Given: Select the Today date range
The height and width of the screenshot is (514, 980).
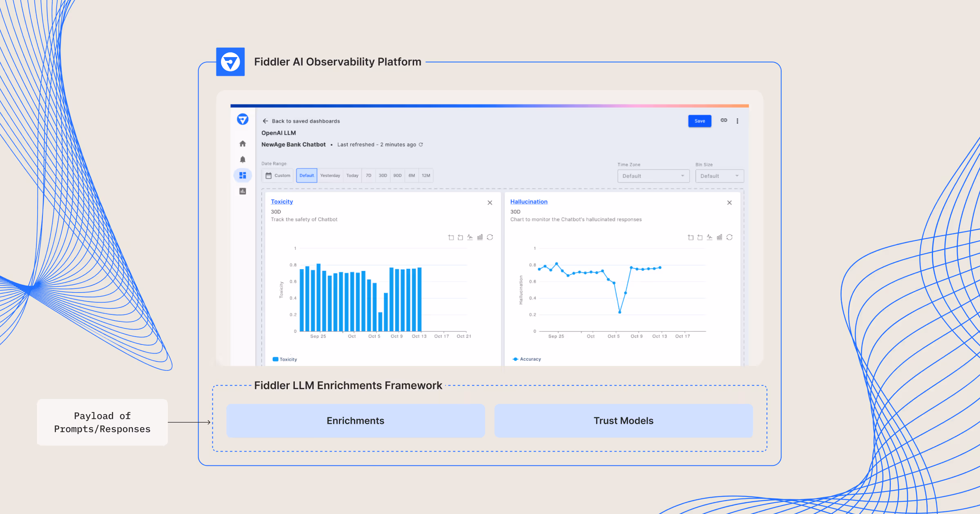Looking at the screenshot, I should click(x=352, y=175).
